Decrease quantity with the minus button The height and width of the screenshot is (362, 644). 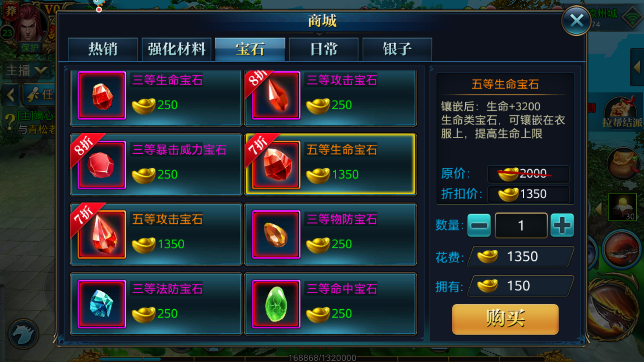(479, 225)
